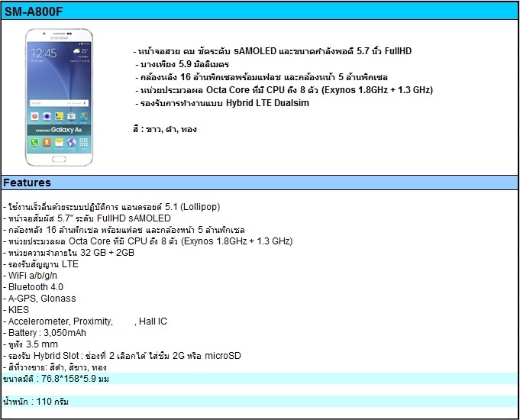Click the Features list Octa Core CPU line
The width and height of the screenshot is (520, 420).
(148, 241)
